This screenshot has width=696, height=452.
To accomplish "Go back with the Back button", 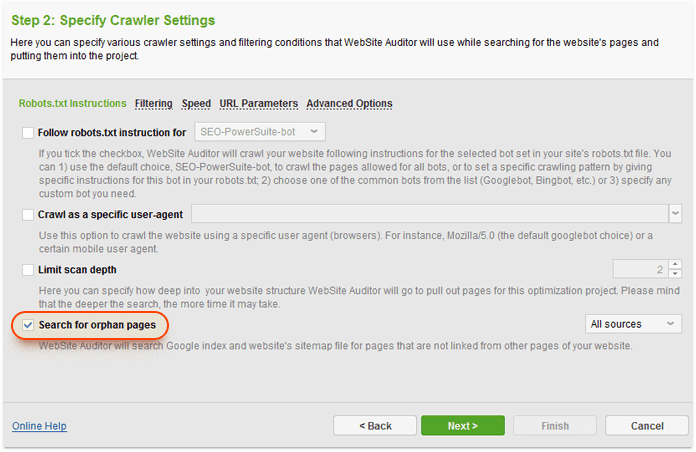I will coord(375,426).
